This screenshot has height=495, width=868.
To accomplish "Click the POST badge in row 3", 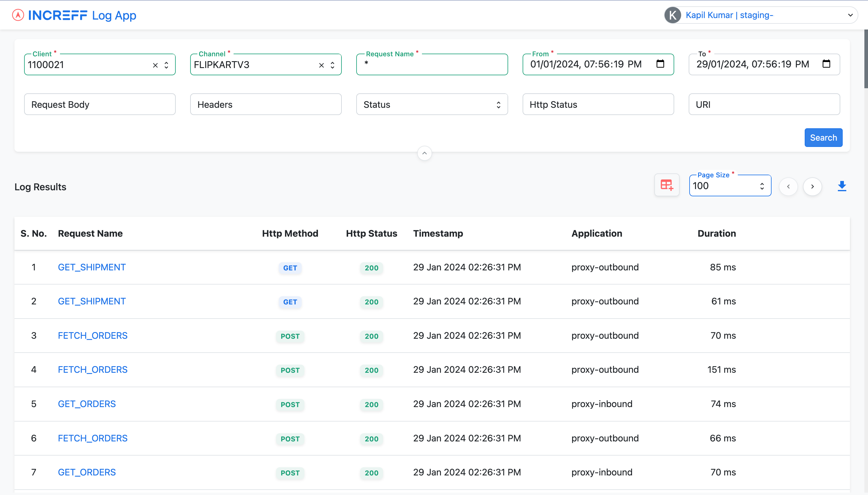I will (x=290, y=336).
